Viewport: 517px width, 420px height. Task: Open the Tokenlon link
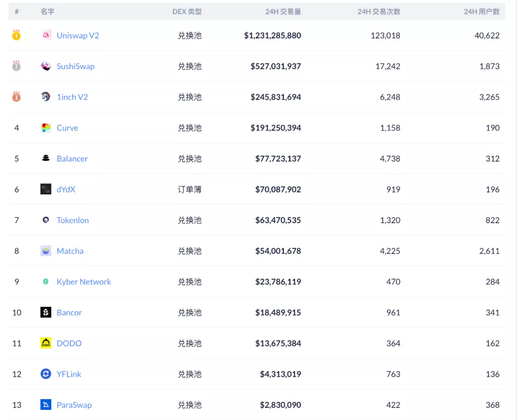tap(73, 220)
